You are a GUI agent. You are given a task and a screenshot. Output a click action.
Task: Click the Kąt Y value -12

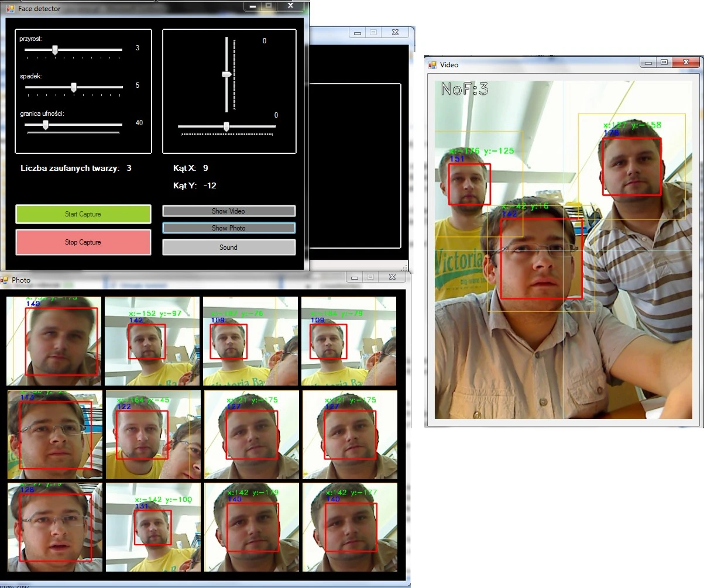click(x=210, y=186)
